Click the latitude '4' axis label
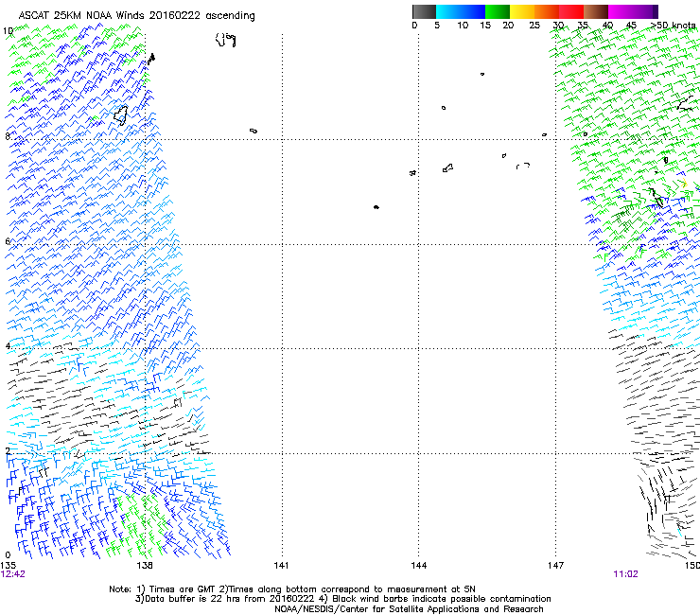This screenshot has height=615, width=700. click(8, 346)
